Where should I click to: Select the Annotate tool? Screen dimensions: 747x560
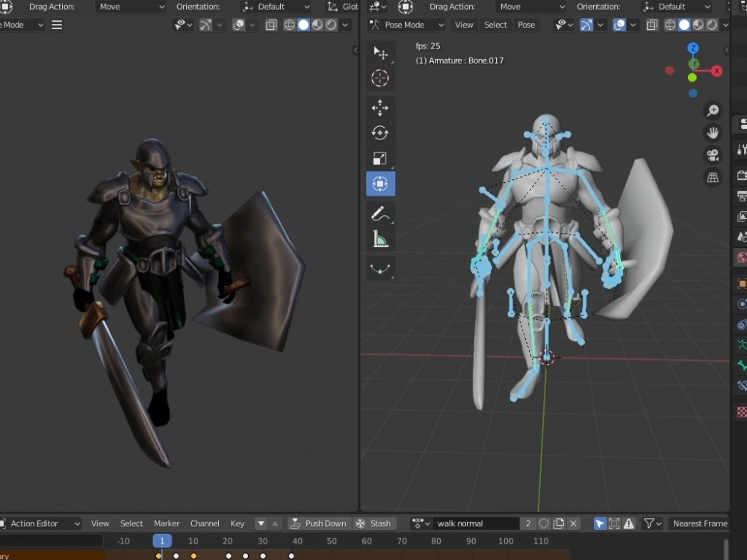(x=380, y=214)
